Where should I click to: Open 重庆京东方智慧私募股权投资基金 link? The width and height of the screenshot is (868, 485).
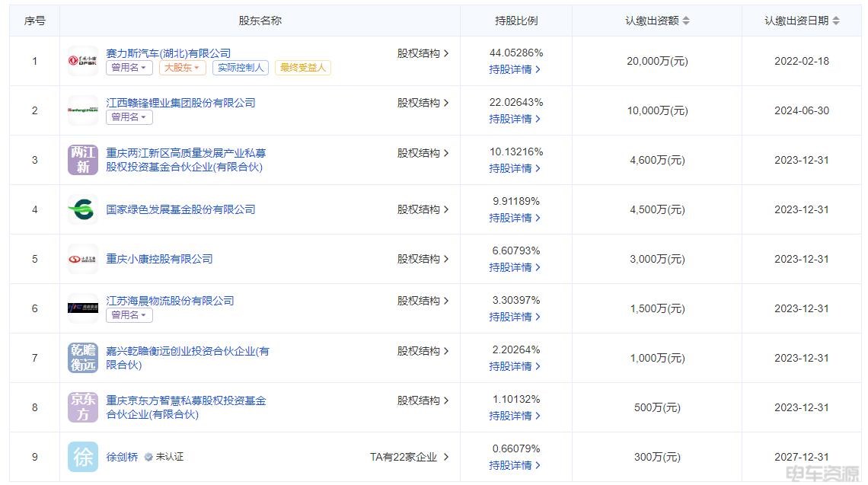tap(186, 407)
